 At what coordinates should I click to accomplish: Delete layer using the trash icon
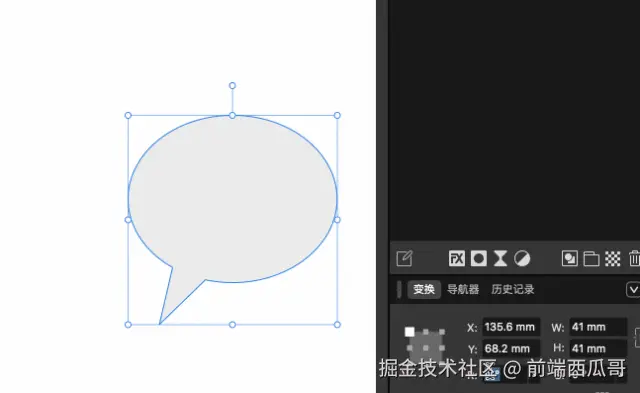(634, 258)
